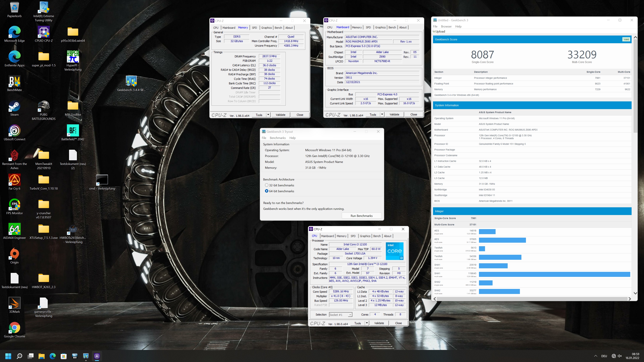The height and width of the screenshot is (362, 644).
Task: Open Origin desktop shortcut
Action: 14,256
